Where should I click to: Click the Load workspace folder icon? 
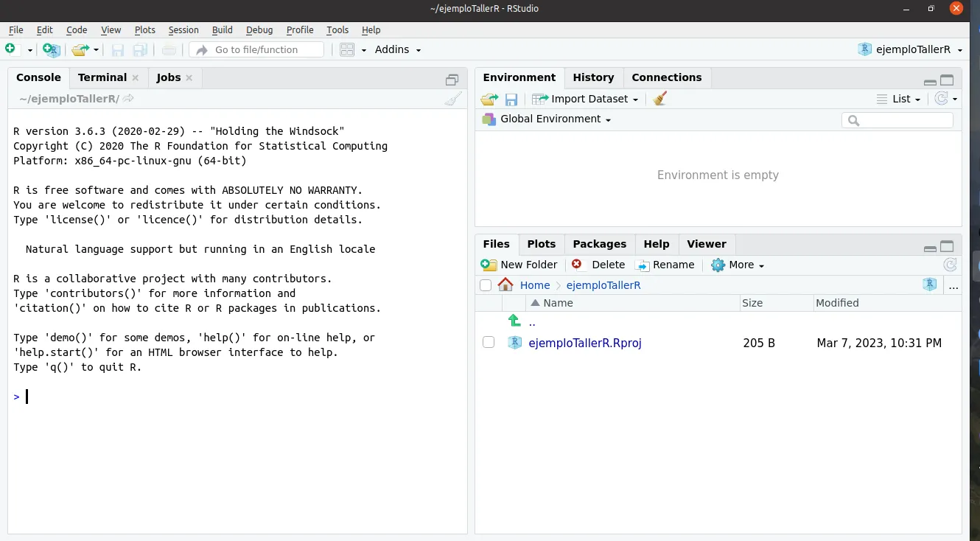click(x=489, y=99)
